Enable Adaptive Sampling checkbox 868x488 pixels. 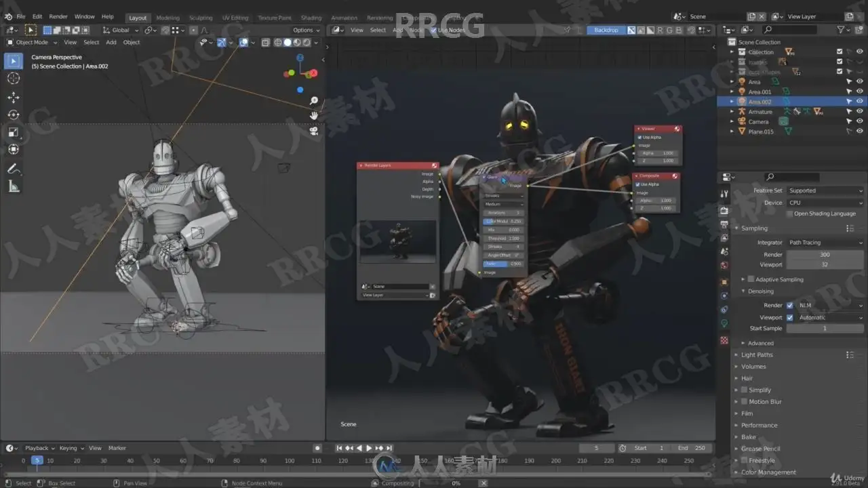[751, 279]
